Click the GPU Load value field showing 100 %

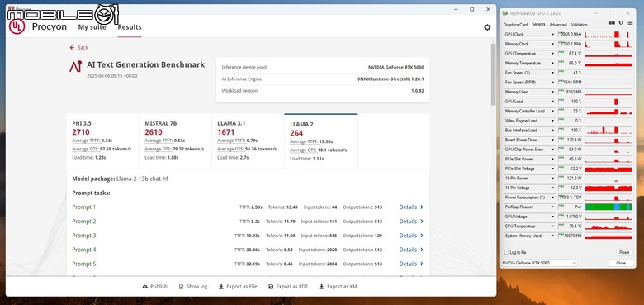pyautogui.click(x=570, y=102)
